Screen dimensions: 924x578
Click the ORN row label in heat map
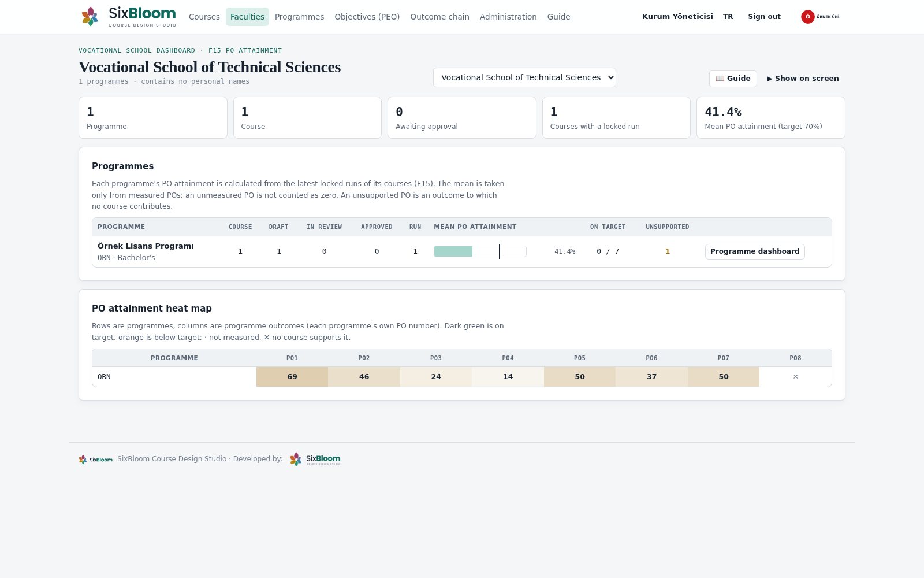point(104,377)
